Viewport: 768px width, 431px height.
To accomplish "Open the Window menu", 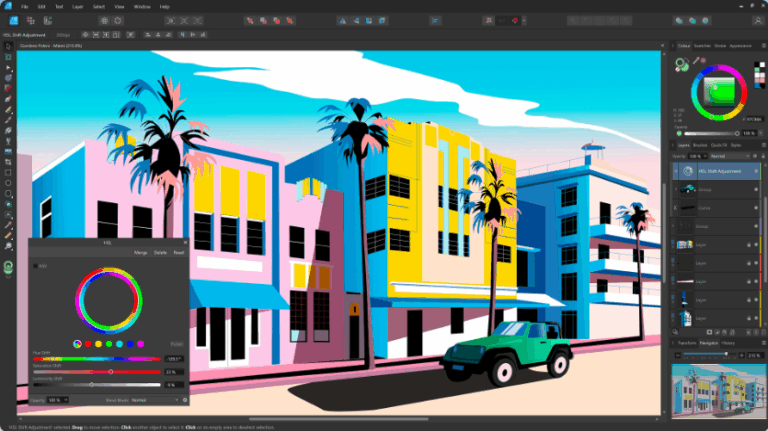I will [142, 7].
